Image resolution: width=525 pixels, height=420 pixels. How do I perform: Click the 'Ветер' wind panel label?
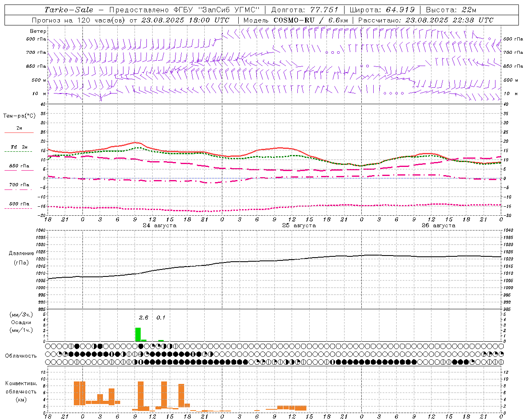click(x=38, y=31)
